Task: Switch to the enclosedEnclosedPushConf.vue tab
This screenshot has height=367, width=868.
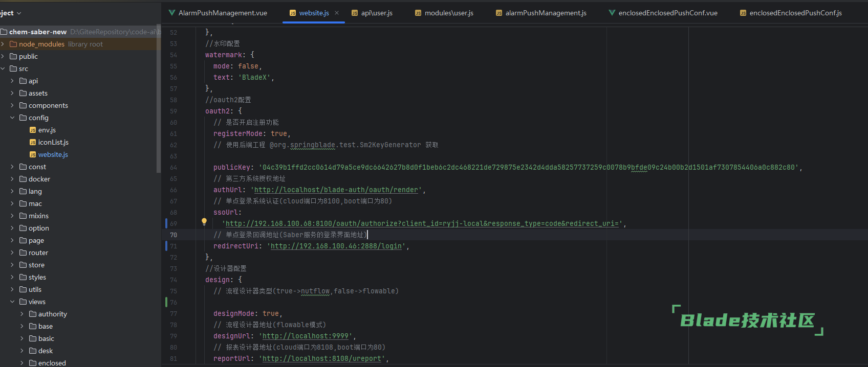Action: [x=663, y=13]
